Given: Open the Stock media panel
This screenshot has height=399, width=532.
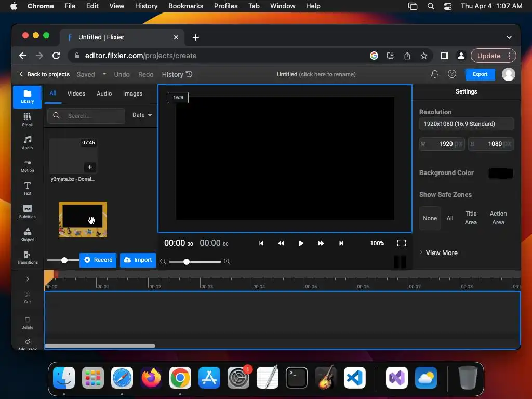Looking at the screenshot, I should click(27, 120).
